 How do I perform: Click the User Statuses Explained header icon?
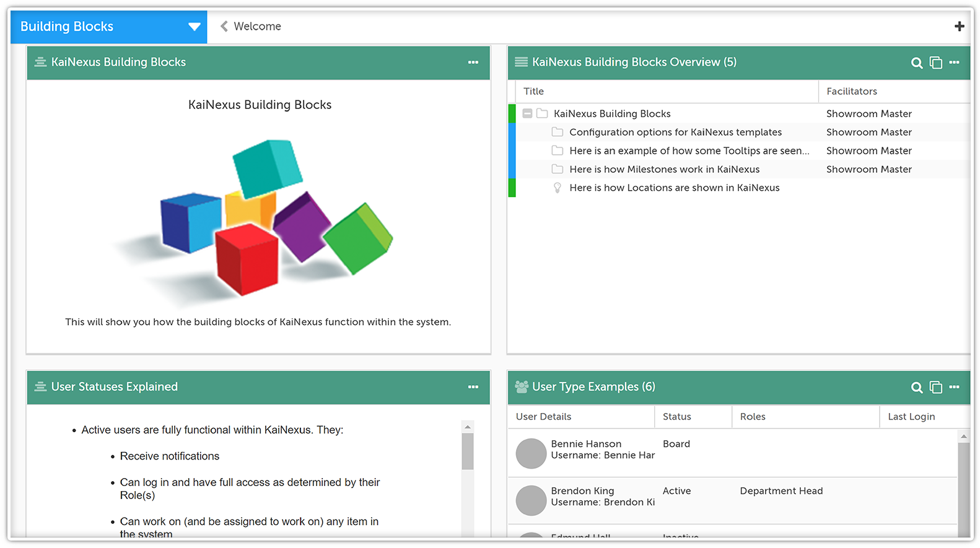click(40, 387)
